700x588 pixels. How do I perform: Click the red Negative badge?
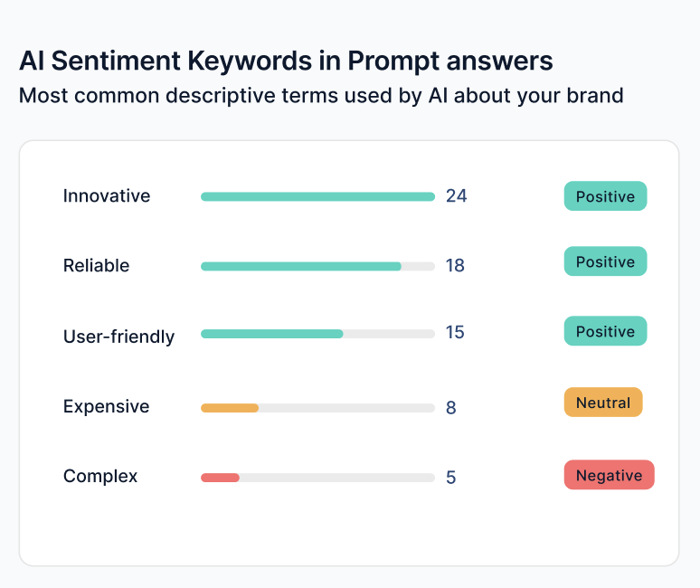tap(609, 475)
